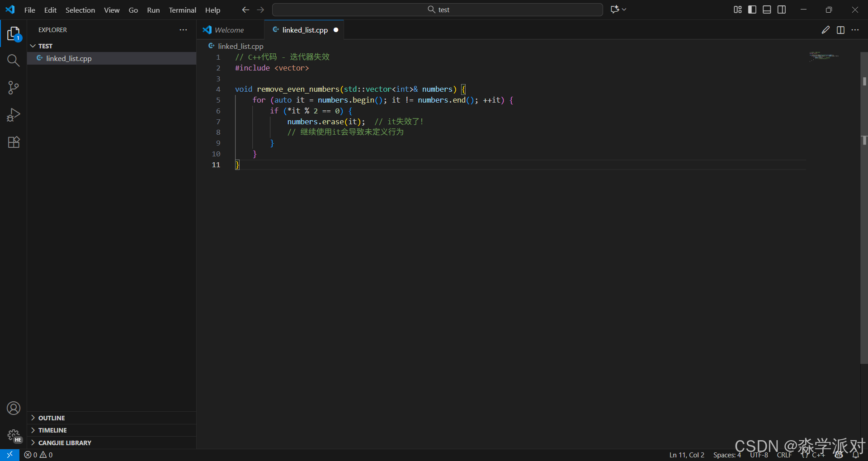Open the Accounts menu

14,408
